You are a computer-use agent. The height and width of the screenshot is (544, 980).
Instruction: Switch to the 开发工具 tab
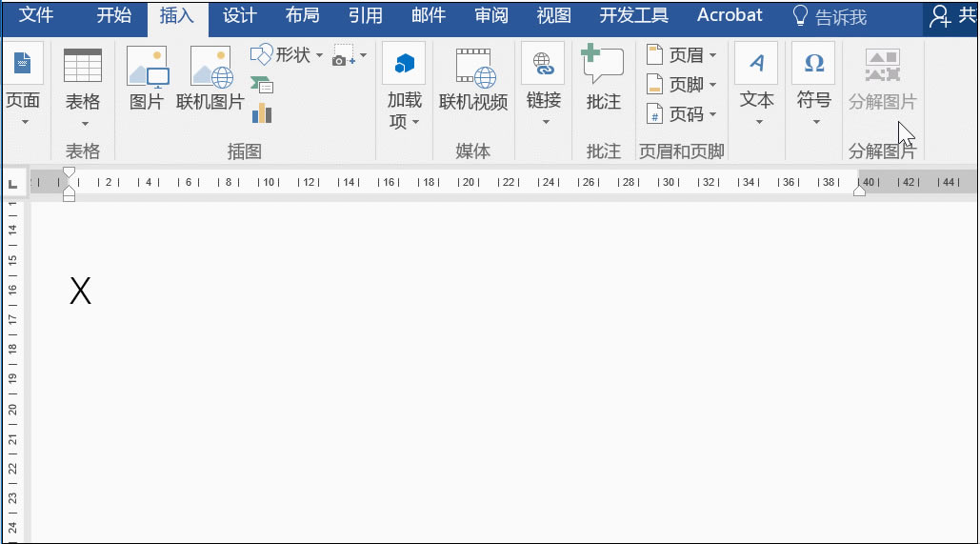click(633, 15)
